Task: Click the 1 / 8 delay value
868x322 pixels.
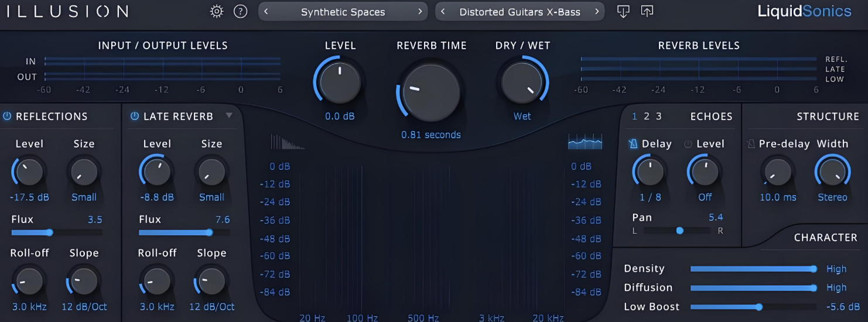Action: [650, 197]
